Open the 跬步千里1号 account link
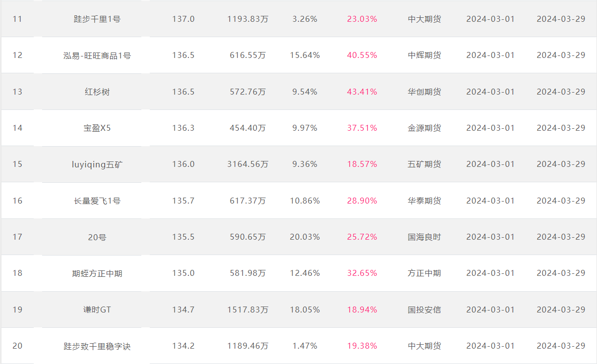 point(97,19)
